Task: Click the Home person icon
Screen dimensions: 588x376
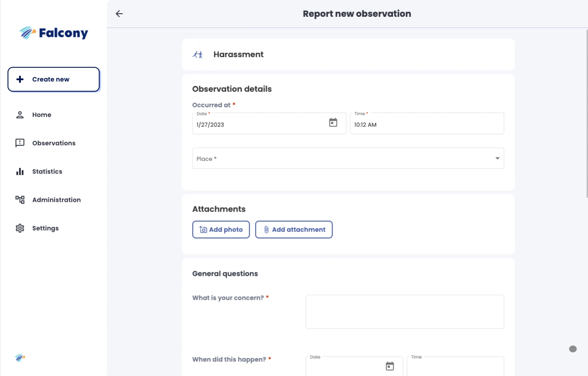Action: coord(20,115)
